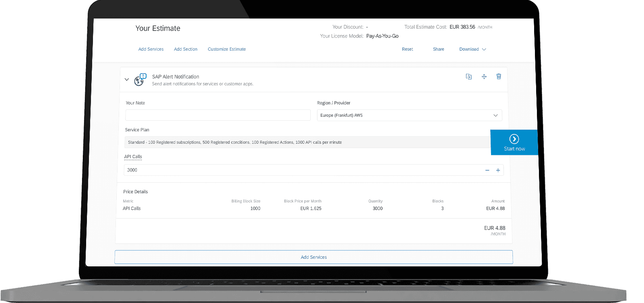Open Customize Estimate
644x303 pixels.
pyautogui.click(x=227, y=49)
